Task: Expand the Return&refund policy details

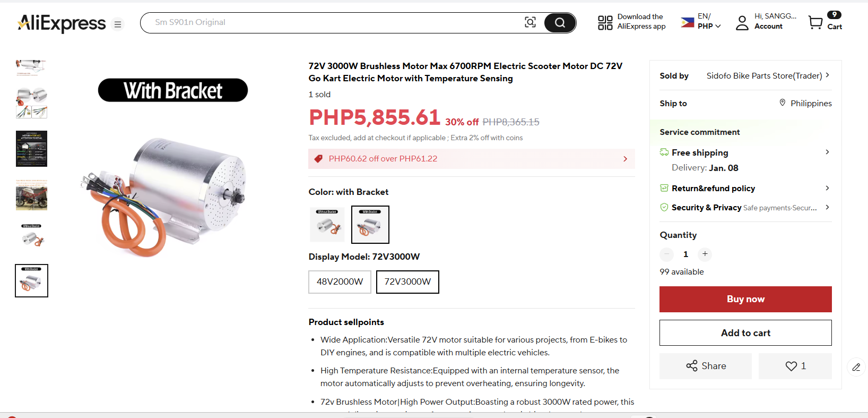Action: coord(827,188)
